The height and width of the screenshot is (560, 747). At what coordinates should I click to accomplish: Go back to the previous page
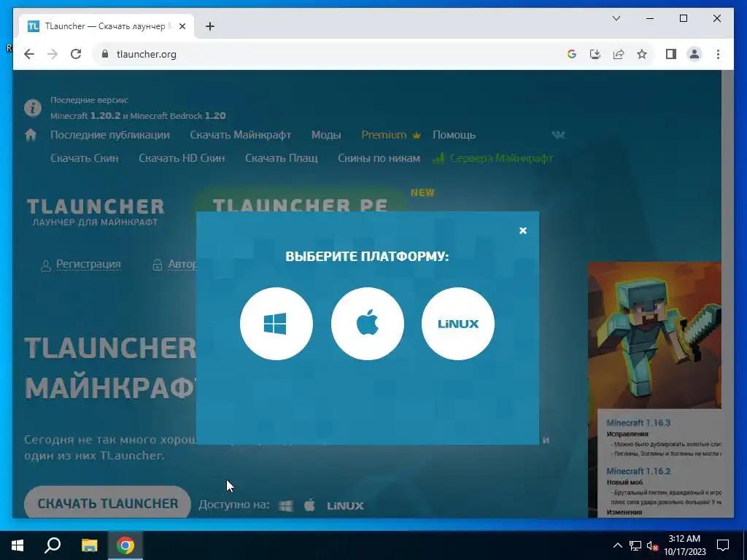pos(29,54)
